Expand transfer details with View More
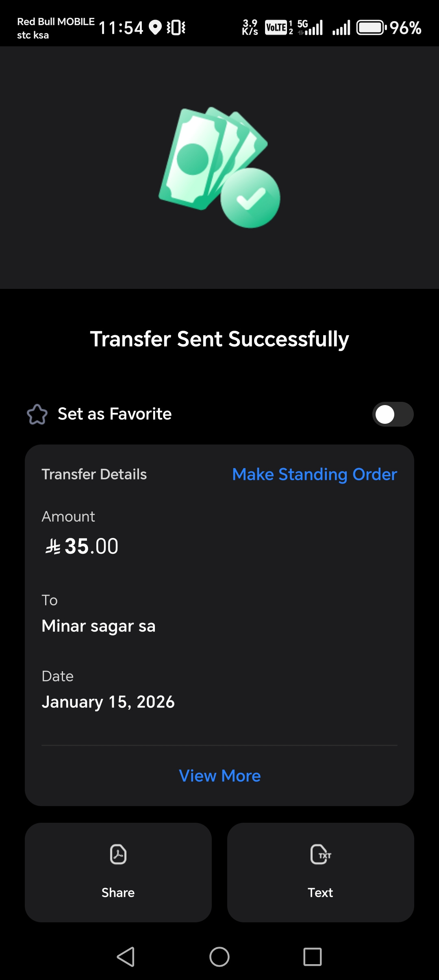 [x=219, y=776]
